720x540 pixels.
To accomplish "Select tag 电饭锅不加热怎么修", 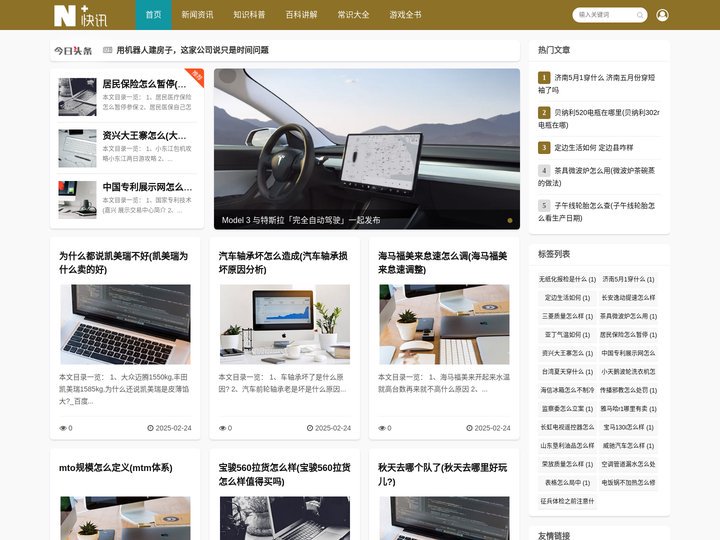I will click(628, 483).
